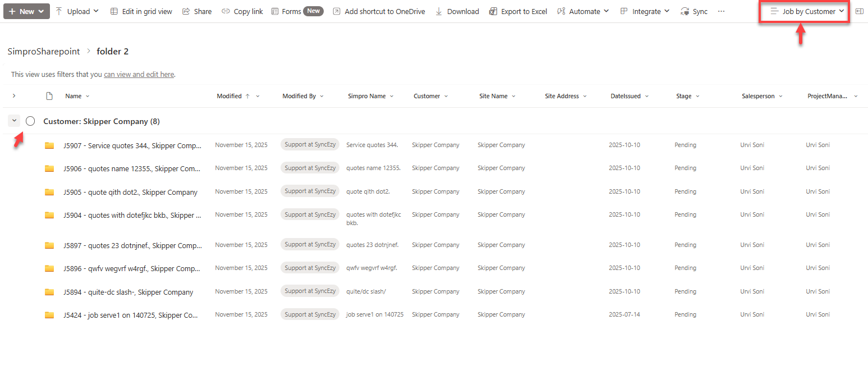
Task: Click the Export to Excel icon
Action: (493, 11)
